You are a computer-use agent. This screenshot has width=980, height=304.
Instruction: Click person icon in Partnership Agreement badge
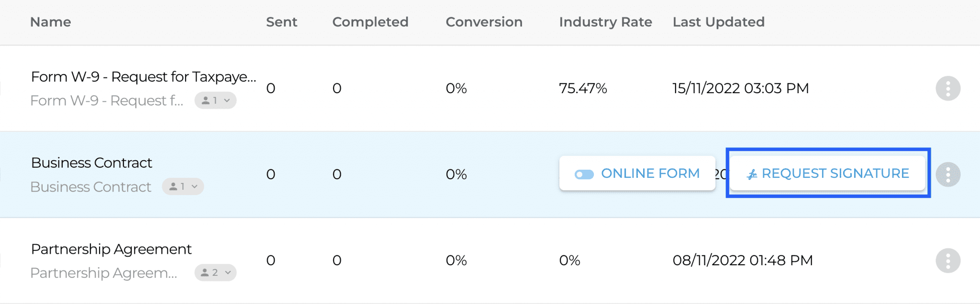205,272
